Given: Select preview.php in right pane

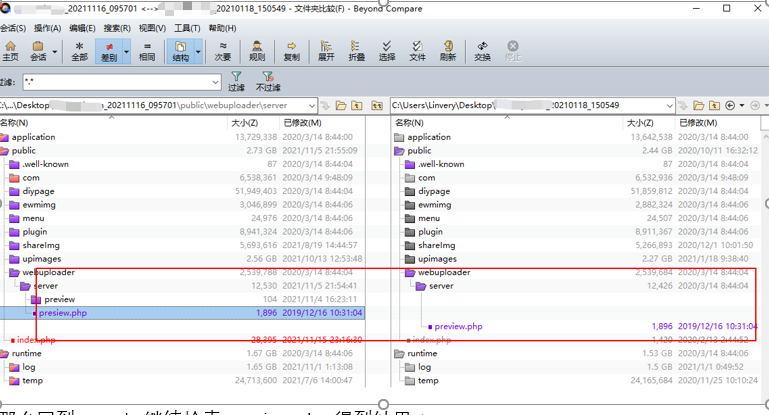Looking at the screenshot, I should [x=458, y=327].
